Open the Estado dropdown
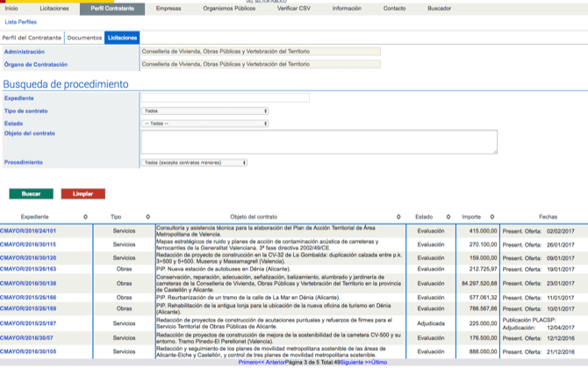The height and width of the screenshot is (368, 588). 205,124
